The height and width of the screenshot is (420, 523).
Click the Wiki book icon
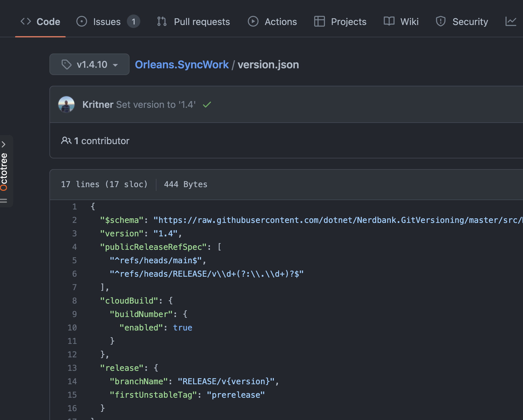(389, 22)
